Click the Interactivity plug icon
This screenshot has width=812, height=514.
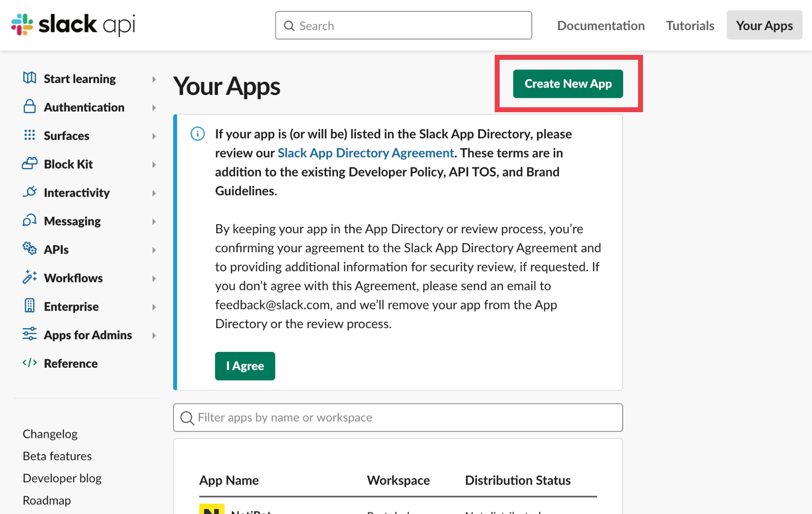(30, 192)
